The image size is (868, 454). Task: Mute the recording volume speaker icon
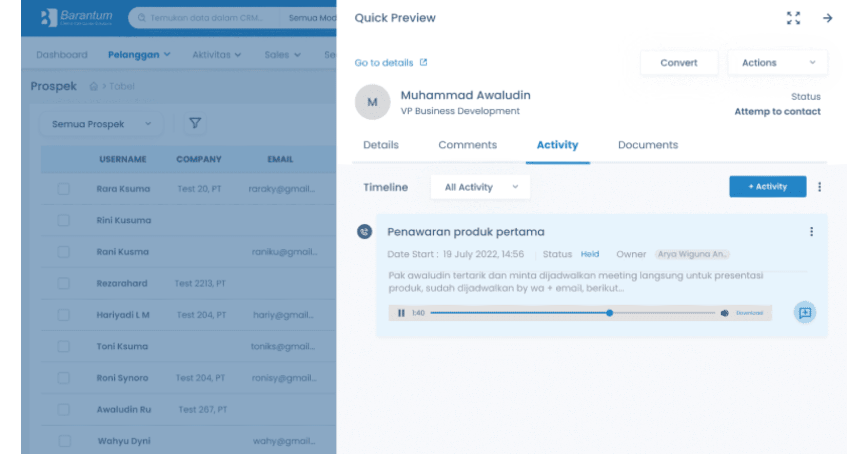[x=725, y=313]
